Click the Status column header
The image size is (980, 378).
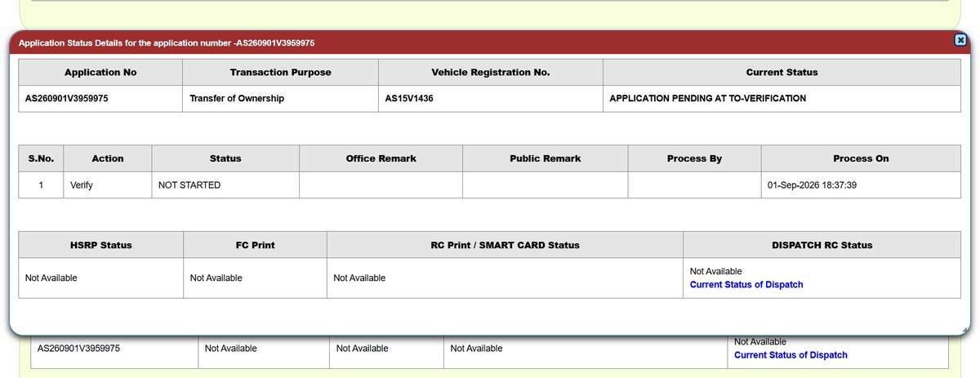(x=225, y=158)
